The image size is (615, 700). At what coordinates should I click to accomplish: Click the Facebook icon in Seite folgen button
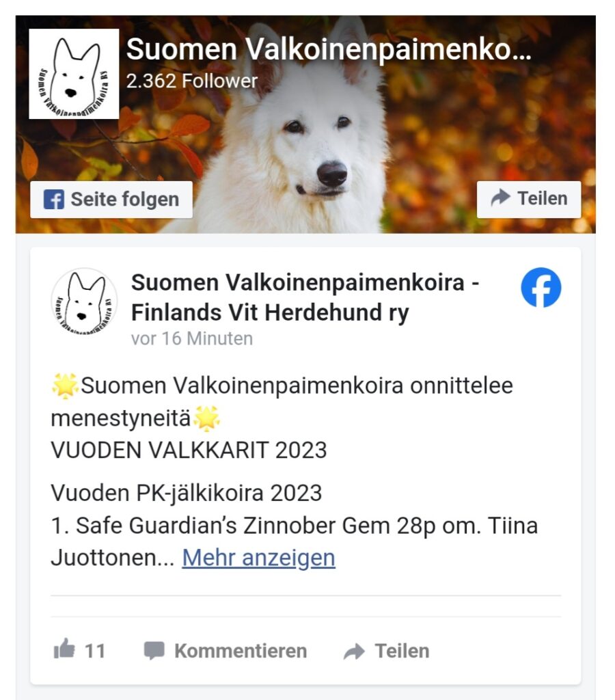54,200
